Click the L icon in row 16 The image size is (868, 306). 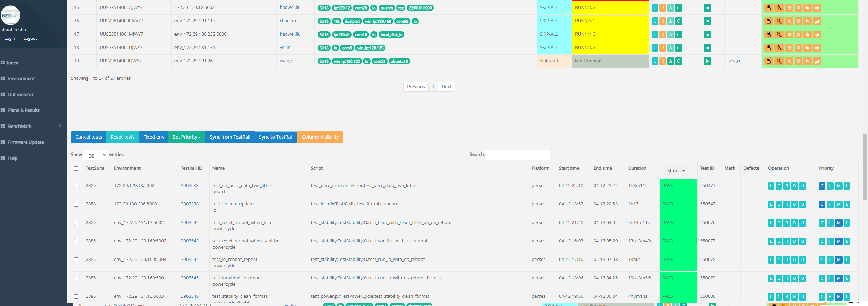(x=655, y=21)
